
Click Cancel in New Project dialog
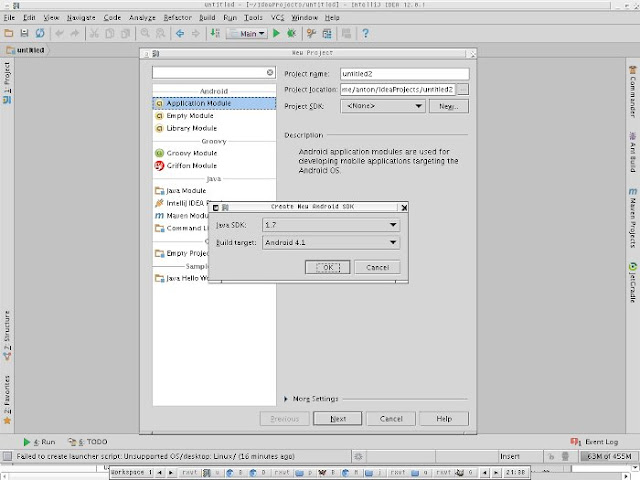[x=391, y=419]
